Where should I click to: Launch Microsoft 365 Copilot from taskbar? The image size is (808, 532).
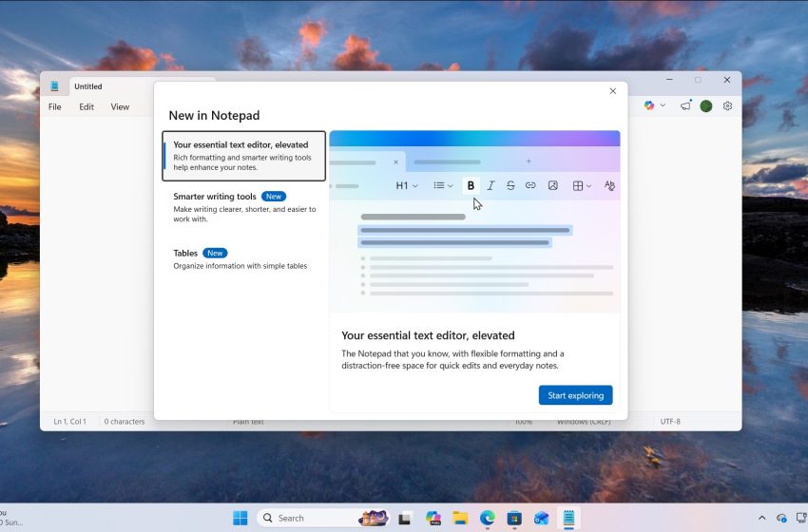pyautogui.click(x=433, y=518)
